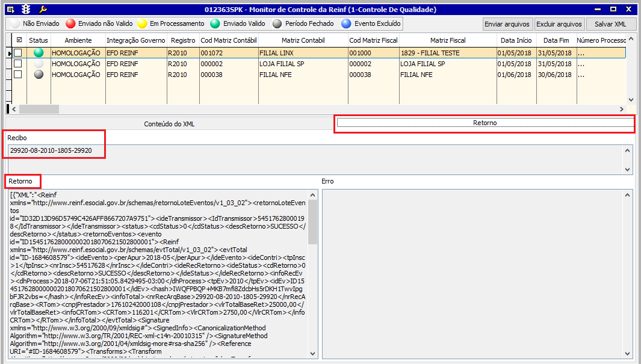
Task: Select the Data Início cell '01/06/2018'
Action: click(516, 75)
